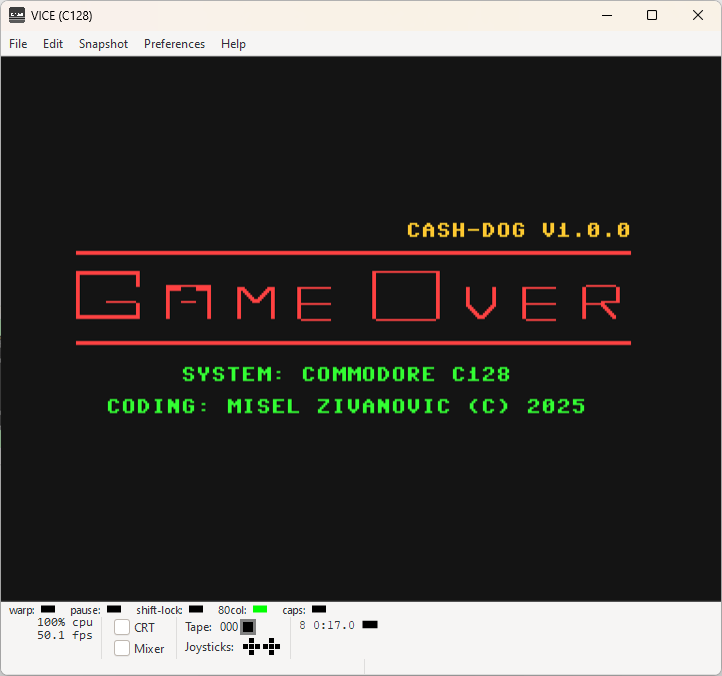This screenshot has width=722, height=676.
Task: Click the pause status LED indicator
Action: coord(114,609)
